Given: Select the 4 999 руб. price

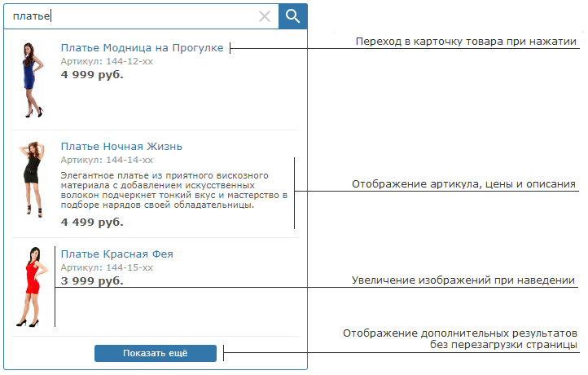Looking at the screenshot, I should (x=92, y=75).
